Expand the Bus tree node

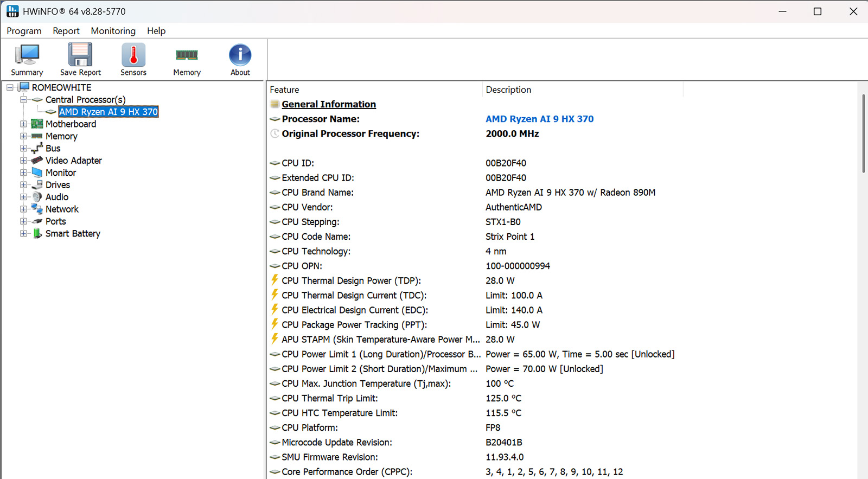click(23, 148)
